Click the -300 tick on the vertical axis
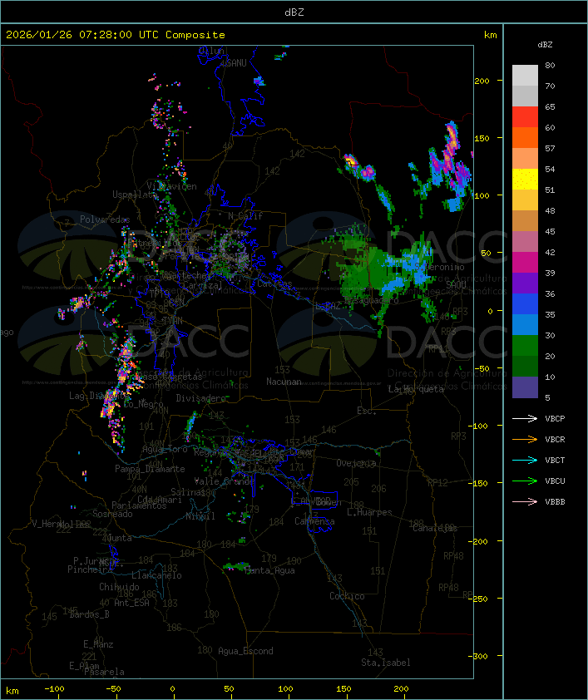This screenshot has height=700, width=588. click(x=480, y=656)
